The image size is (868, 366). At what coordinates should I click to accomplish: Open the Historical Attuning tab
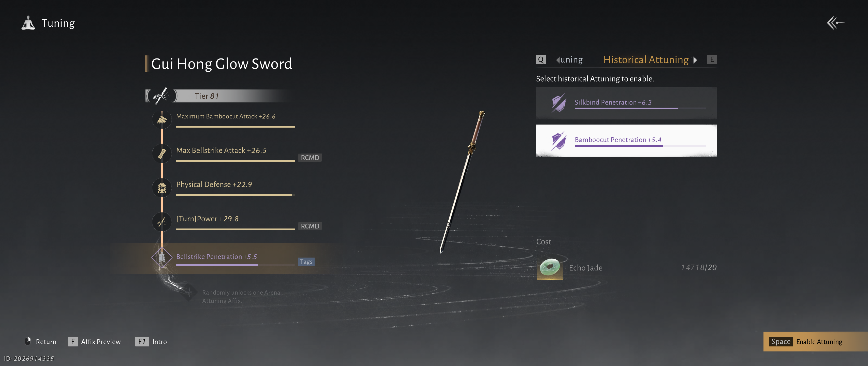(646, 59)
